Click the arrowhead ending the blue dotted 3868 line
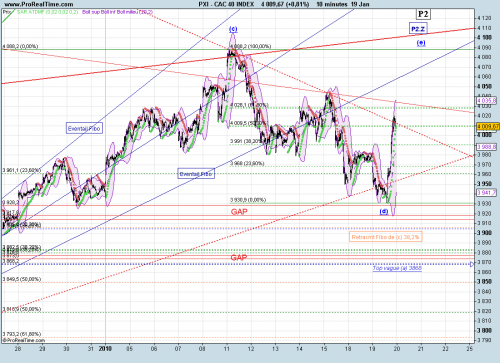The image size is (500, 363). 472,264
